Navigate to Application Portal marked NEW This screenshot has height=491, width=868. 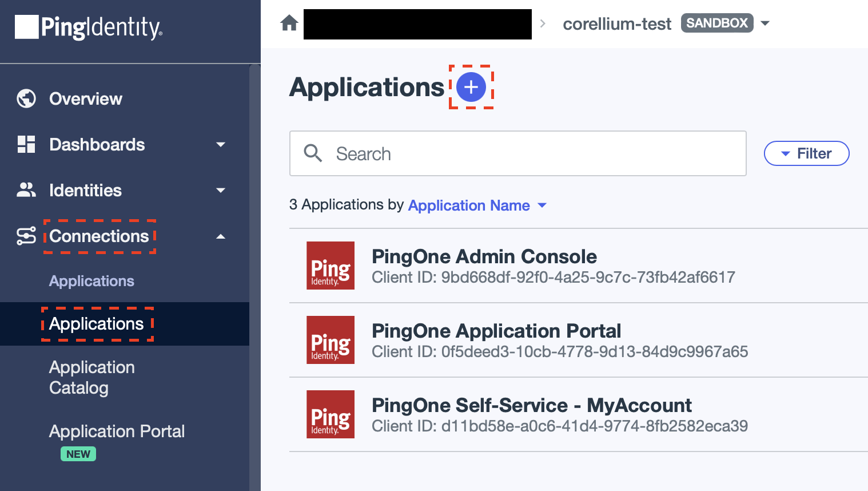pos(117,431)
